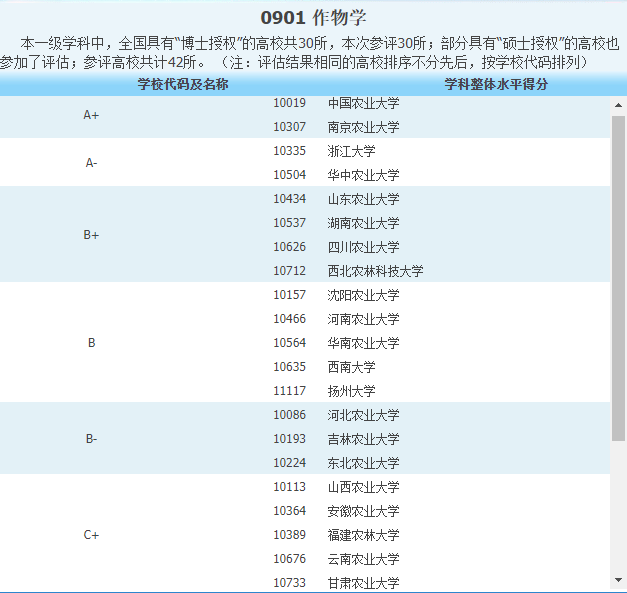Click the 0901 作物学 title

[x=314, y=18]
